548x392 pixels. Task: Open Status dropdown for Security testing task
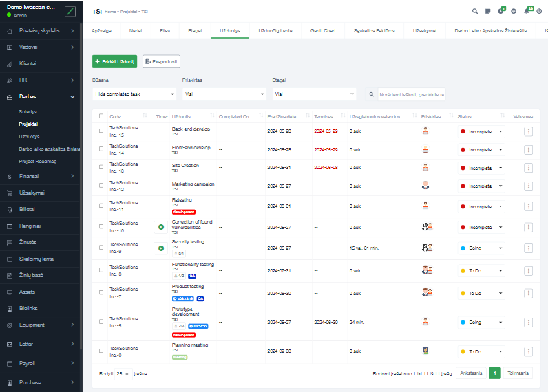pyautogui.click(x=481, y=248)
